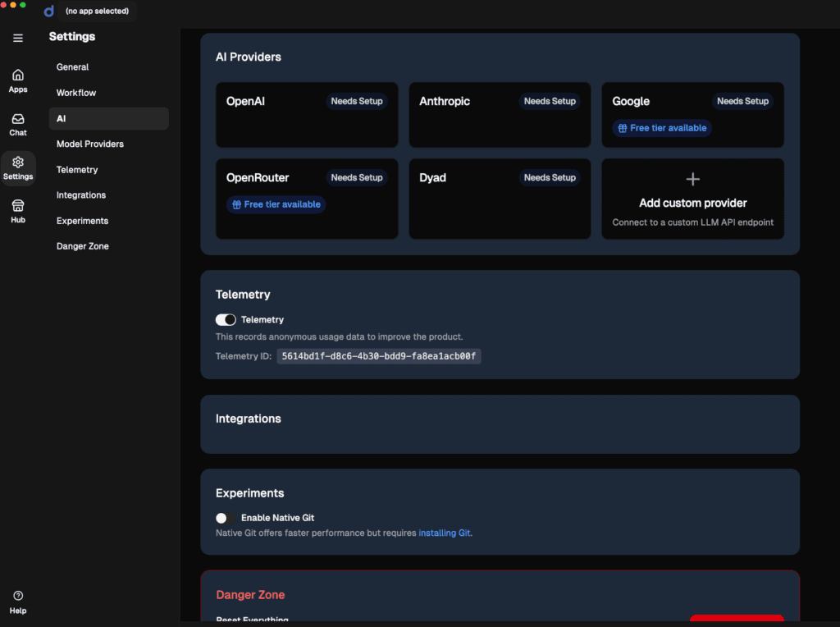Select the AI settings section
Image resolution: width=840 pixels, height=627 pixels.
(109, 118)
